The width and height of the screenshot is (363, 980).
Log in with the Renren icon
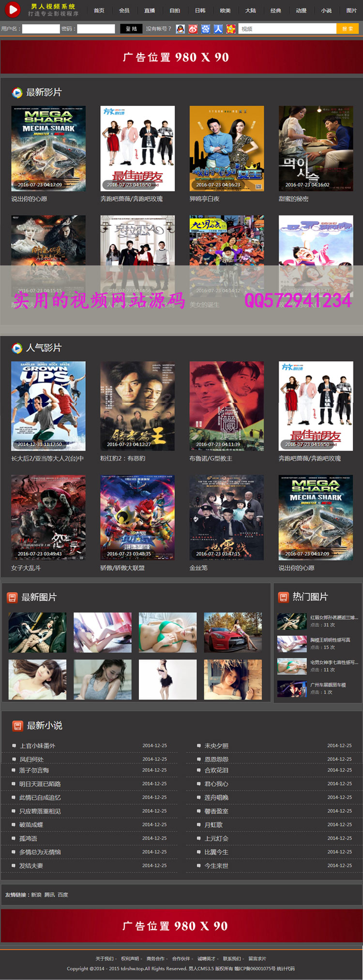click(218, 29)
